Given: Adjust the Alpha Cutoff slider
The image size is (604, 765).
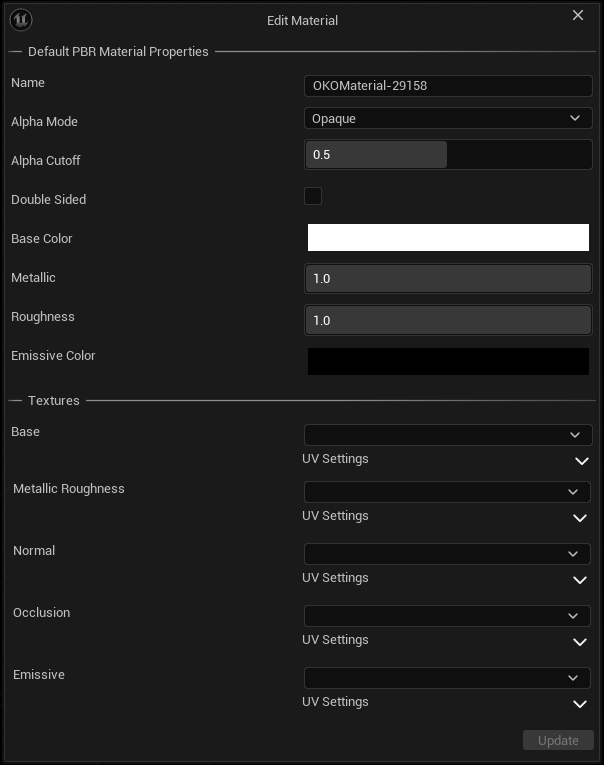Looking at the screenshot, I should tap(448, 155).
